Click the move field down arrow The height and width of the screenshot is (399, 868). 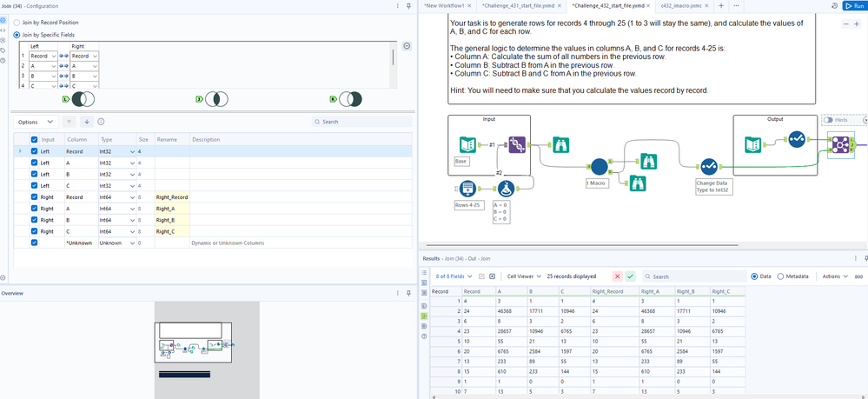tap(87, 122)
